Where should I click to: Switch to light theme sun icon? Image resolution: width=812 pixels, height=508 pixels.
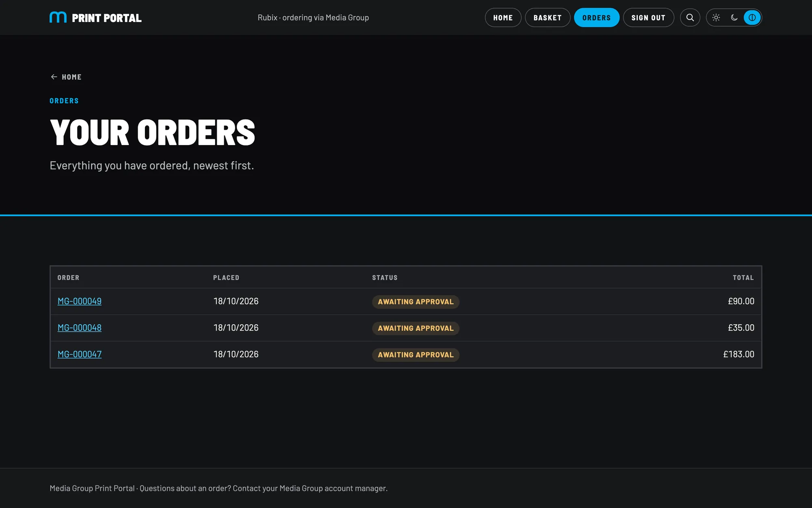coord(716,17)
